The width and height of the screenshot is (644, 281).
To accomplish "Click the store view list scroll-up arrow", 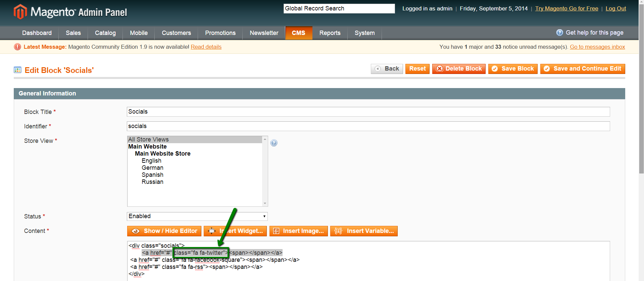I will click(265, 139).
